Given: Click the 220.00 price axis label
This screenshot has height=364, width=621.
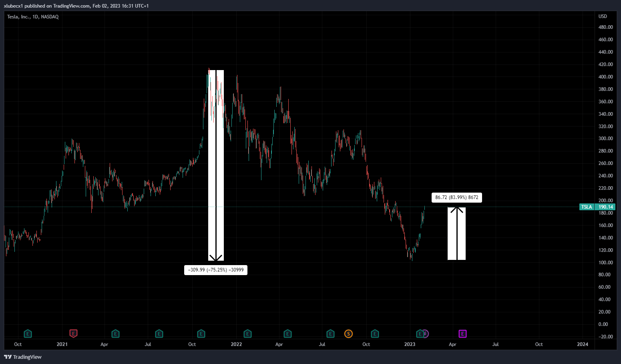Looking at the screenshot, I should pos(605,188).
